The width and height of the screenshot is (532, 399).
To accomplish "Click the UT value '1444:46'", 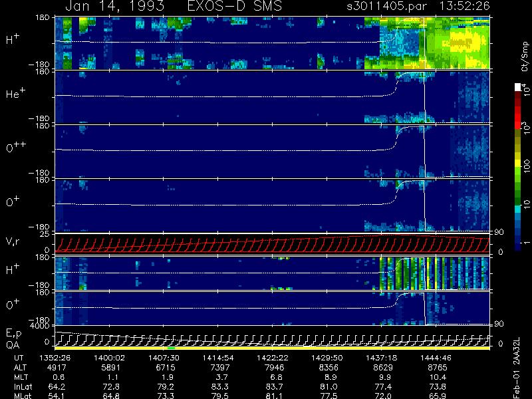I will 436,358.
